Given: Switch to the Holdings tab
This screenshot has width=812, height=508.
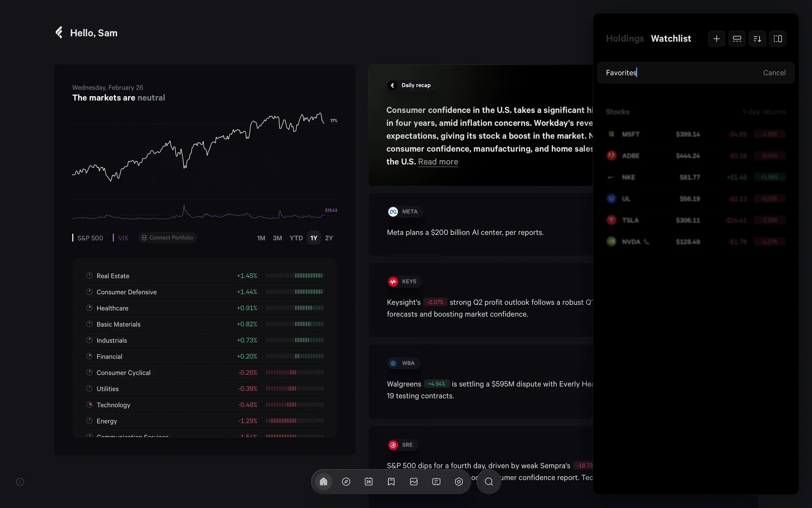Looking at the screenshot, I should (x=625, y=39).
